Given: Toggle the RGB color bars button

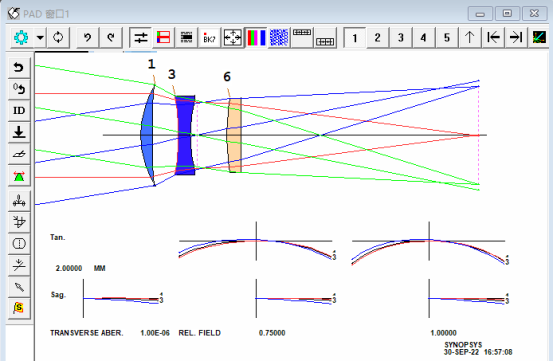Looking at the screenshot, I should tap(256, 37).
